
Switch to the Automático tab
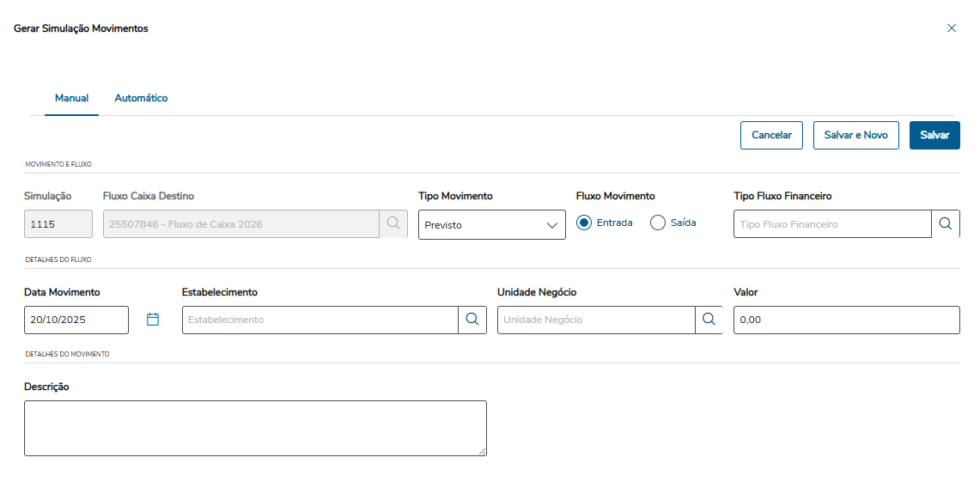point(141,98)
